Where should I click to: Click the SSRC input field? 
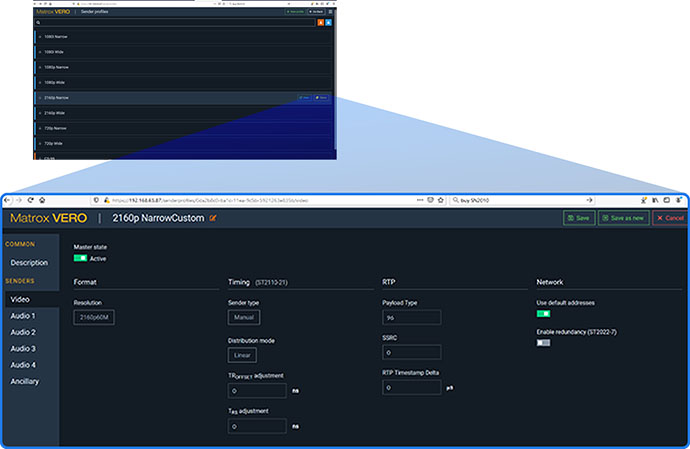click(x=411, y=353)
